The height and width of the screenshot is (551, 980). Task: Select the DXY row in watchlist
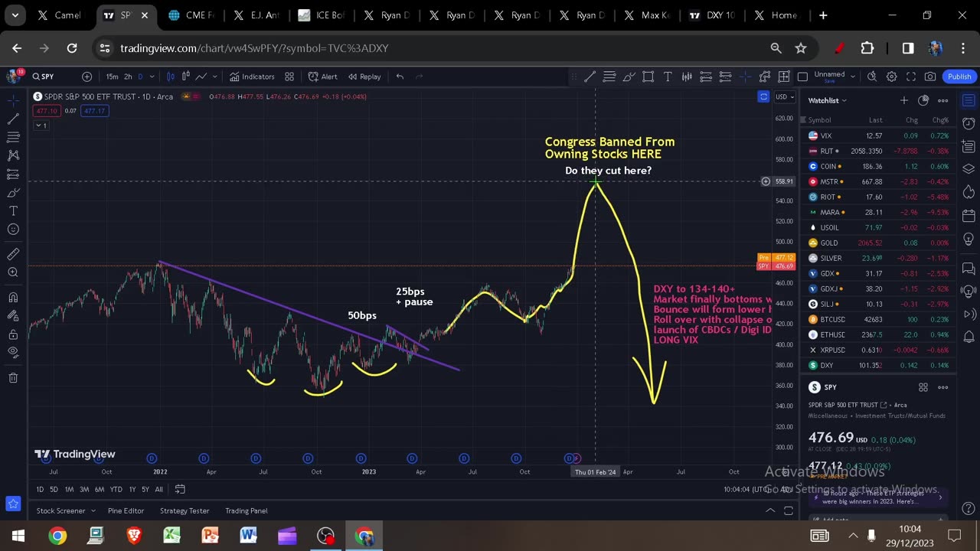point(879,365)
